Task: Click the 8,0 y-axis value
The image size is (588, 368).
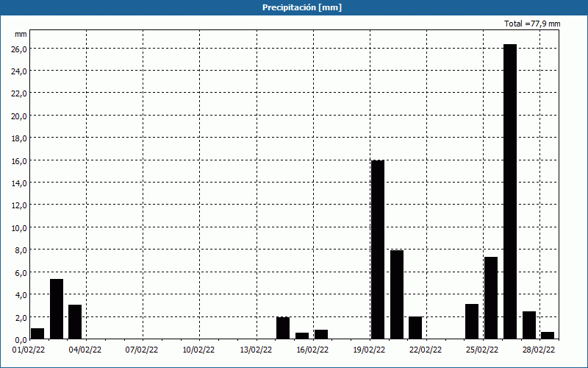Action: tap(21, 250)
